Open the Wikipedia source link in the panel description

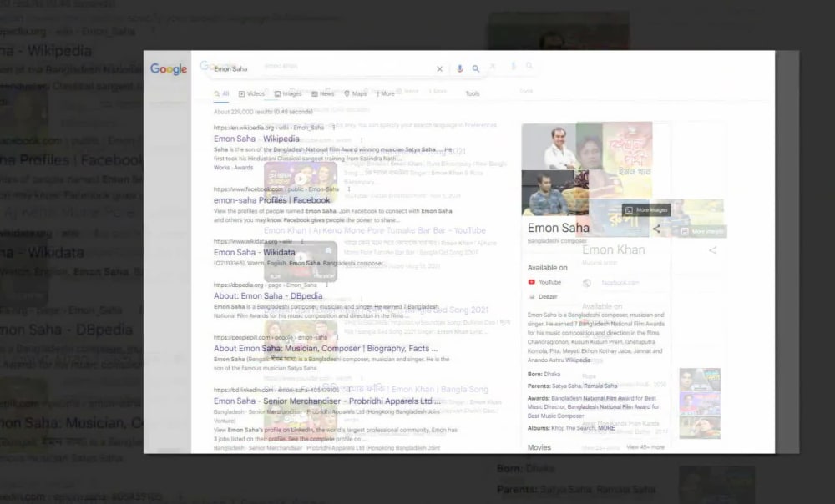(x=578, y=360)
